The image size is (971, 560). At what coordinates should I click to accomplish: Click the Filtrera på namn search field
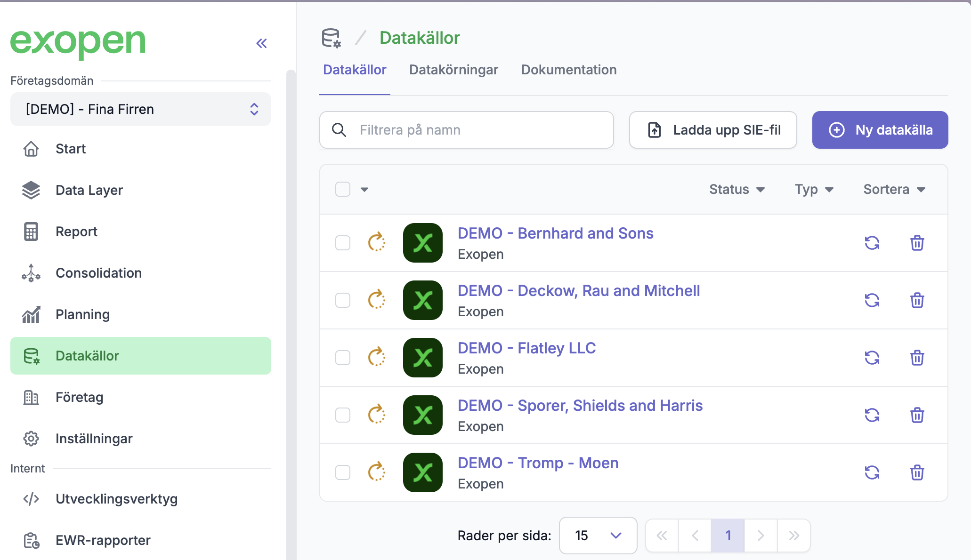tap(466, 130)
